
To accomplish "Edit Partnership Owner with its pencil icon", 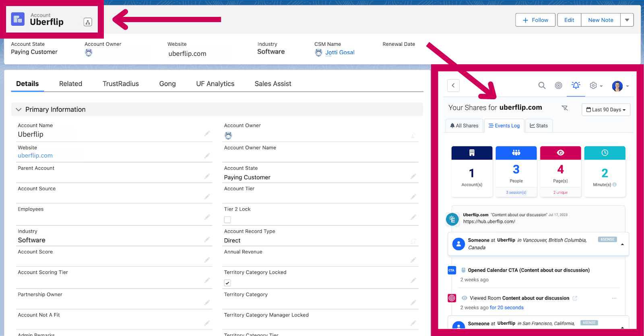I will coord(207,303).
